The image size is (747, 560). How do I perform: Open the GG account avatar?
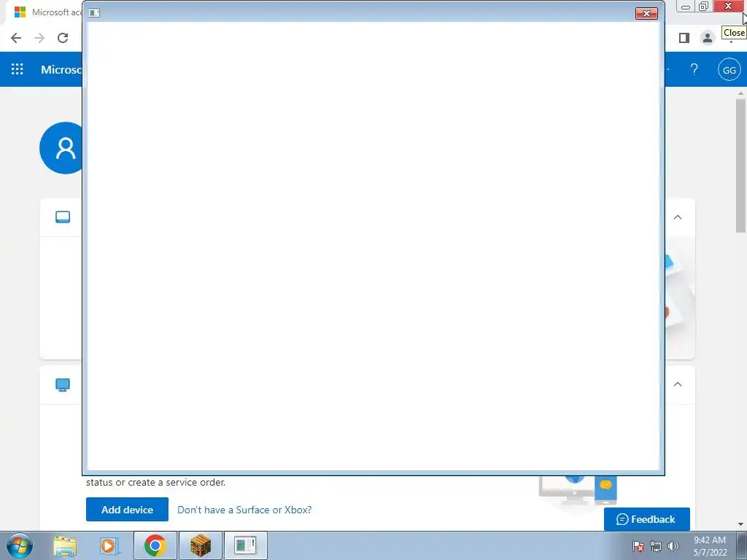pos(729,70)
